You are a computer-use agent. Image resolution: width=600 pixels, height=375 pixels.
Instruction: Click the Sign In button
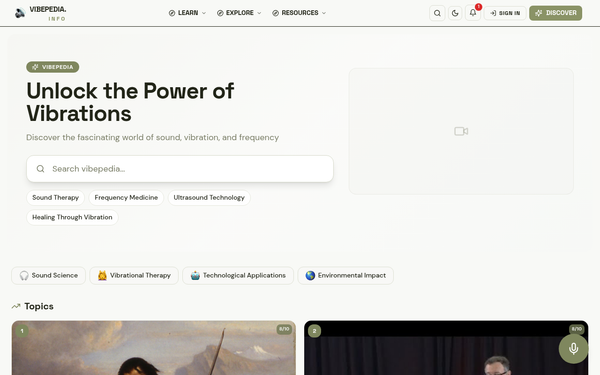coord(505,13)
